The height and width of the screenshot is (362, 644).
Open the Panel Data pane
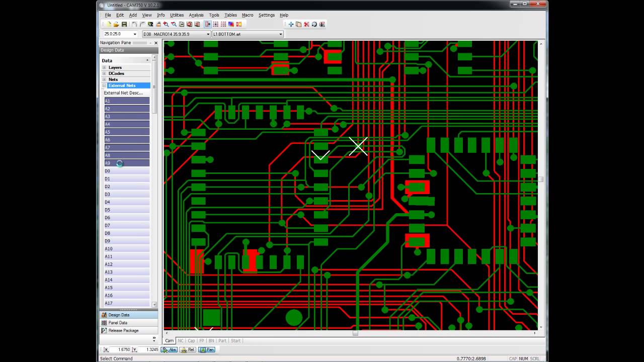(x=118, y=323)
